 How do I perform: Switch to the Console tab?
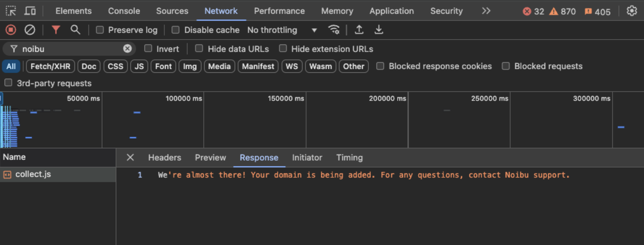click(124, 11)
